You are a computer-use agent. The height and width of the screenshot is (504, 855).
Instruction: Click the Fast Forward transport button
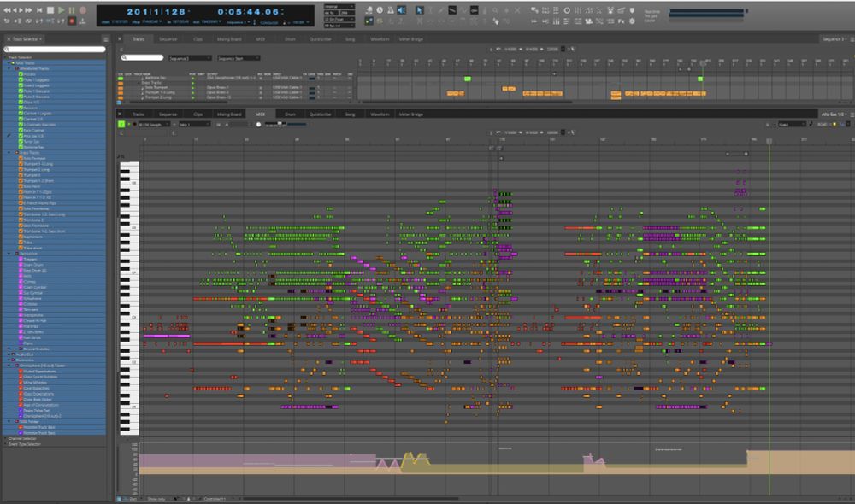click(x=28, y=9)
